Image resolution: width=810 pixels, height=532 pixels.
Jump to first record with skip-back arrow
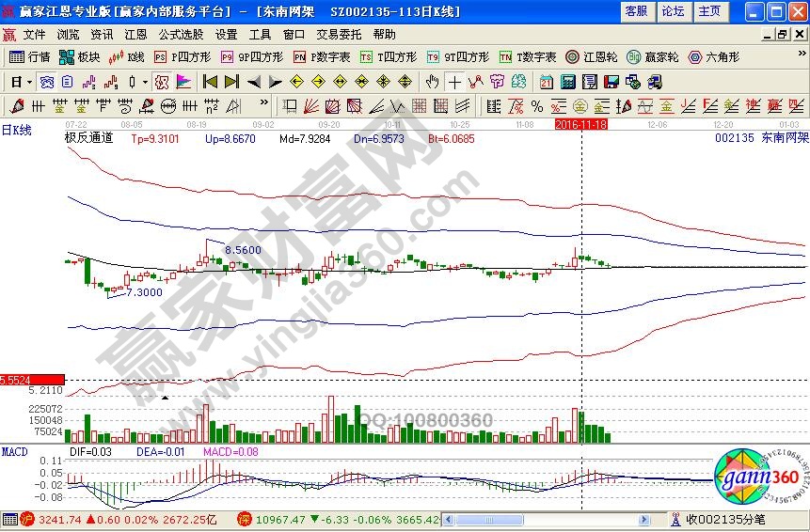pos(210,82)
